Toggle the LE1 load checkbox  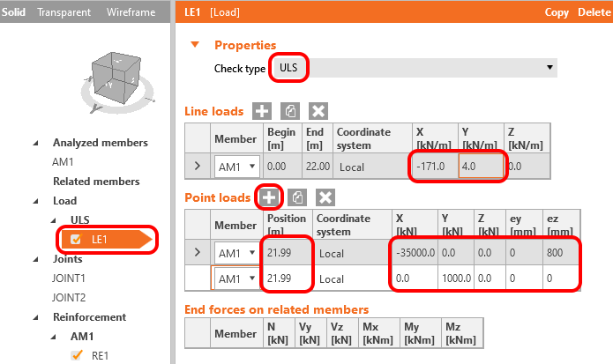76,239
